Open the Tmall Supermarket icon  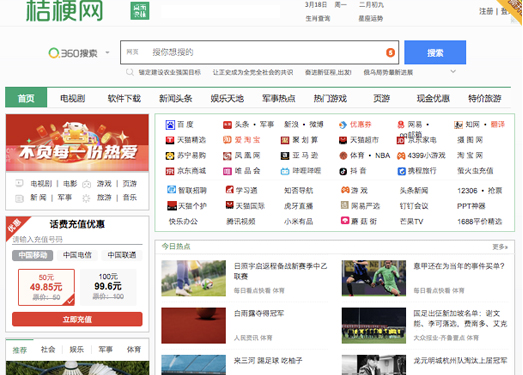tap(343, 140)
